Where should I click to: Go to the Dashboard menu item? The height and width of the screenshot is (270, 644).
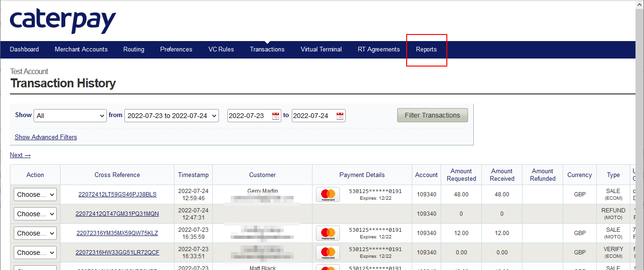(x=25, y=50)
